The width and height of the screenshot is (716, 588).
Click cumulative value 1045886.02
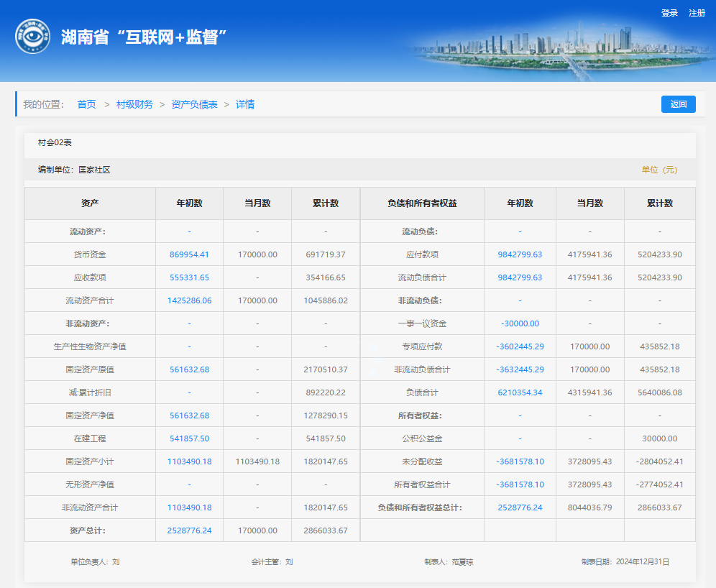pos(326,300)
